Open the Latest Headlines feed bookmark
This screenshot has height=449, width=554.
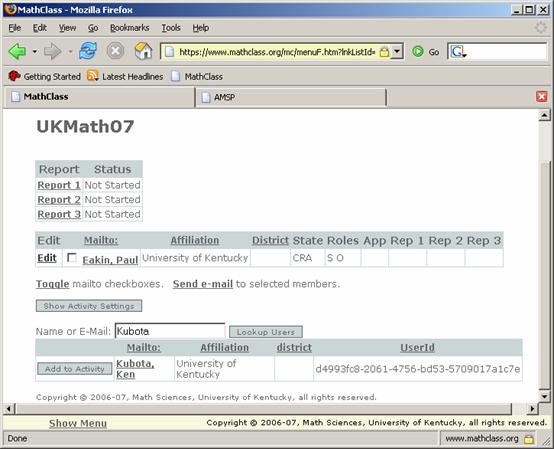coord(125,76)
